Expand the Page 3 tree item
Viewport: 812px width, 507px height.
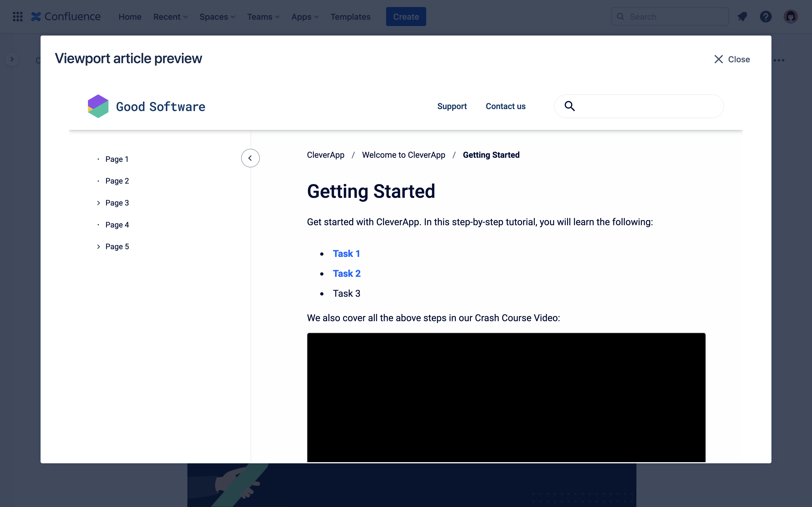click(98, 203)
